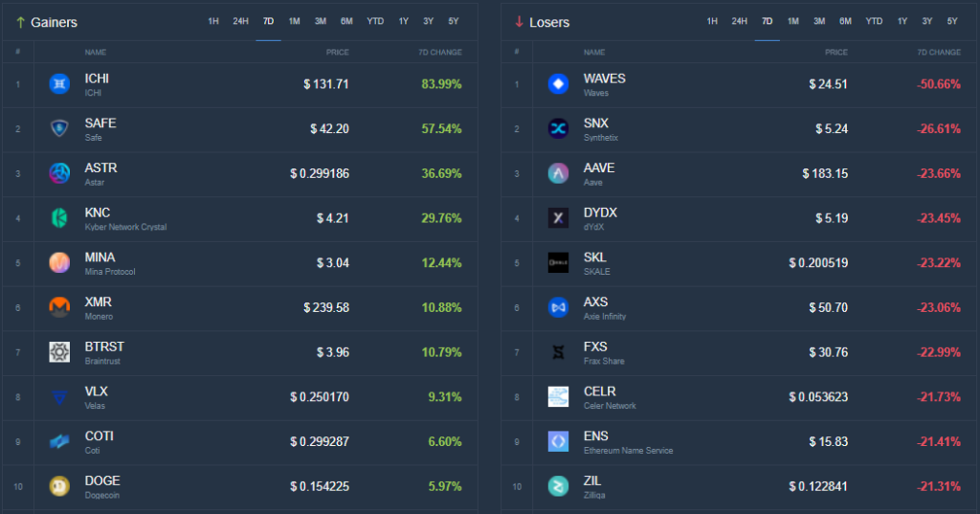
Task: Sort Gainers by 7D CHANGE column header
Action: click(x=440, y=53)
